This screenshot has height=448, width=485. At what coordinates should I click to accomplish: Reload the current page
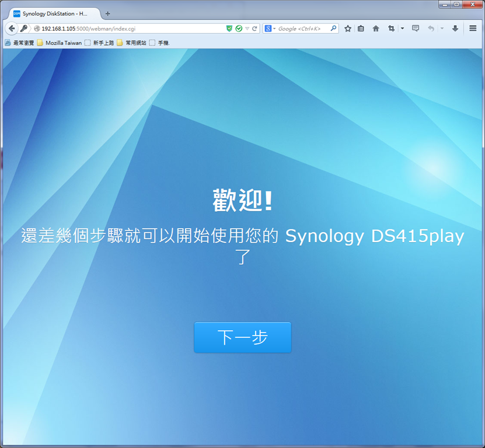point(254,29)
